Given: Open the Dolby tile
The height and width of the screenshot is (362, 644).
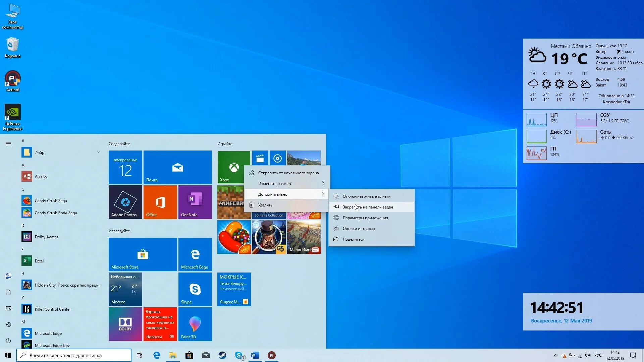Looking at the screenshot, I should (125, 324).
